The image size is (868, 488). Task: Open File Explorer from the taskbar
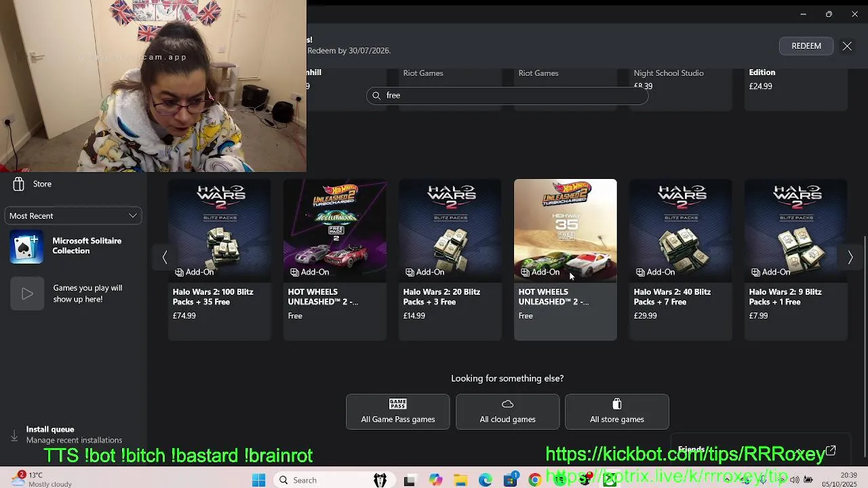pyautogui.click(x=460, y=480)
